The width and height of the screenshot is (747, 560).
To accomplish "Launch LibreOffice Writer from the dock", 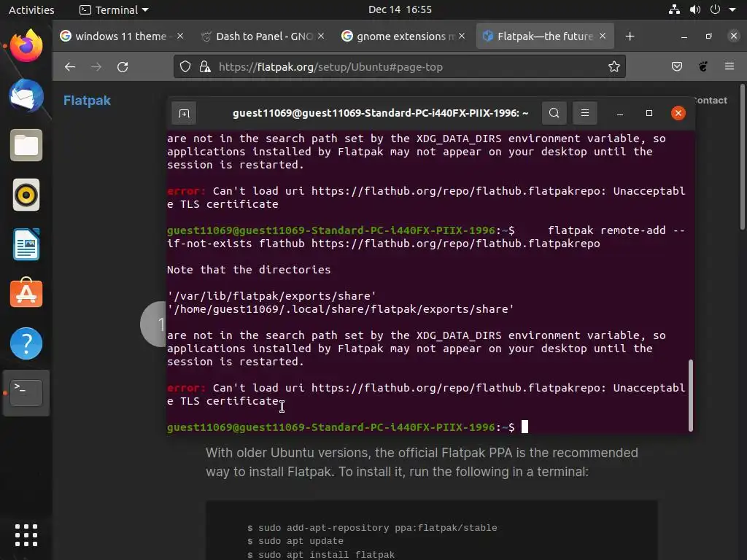I will pos(26,245).
